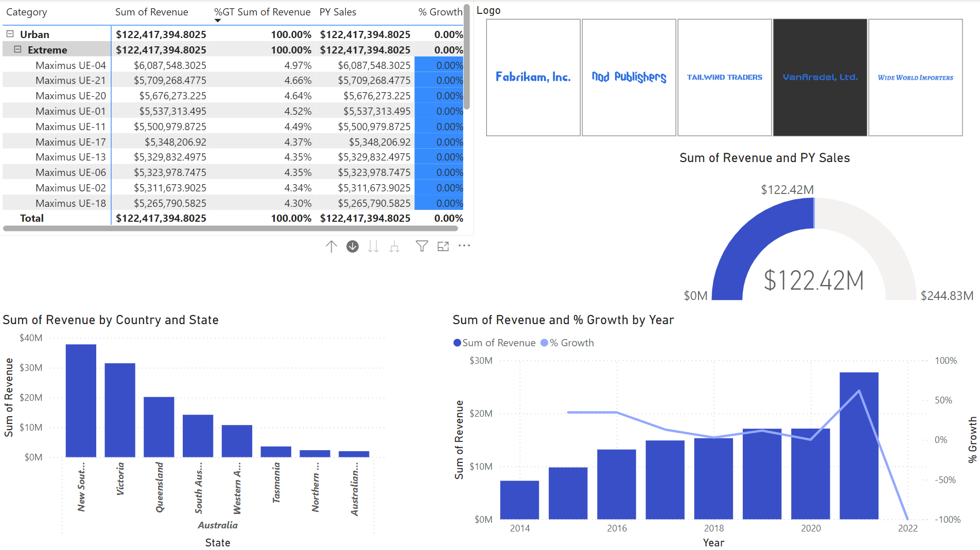980x550 pixels.
Task: Toggle off the drill-down mode button
Action: pos(352,246)
